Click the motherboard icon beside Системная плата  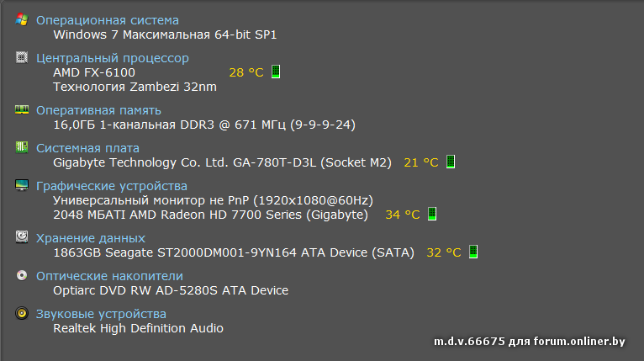[x=22, y=147]
